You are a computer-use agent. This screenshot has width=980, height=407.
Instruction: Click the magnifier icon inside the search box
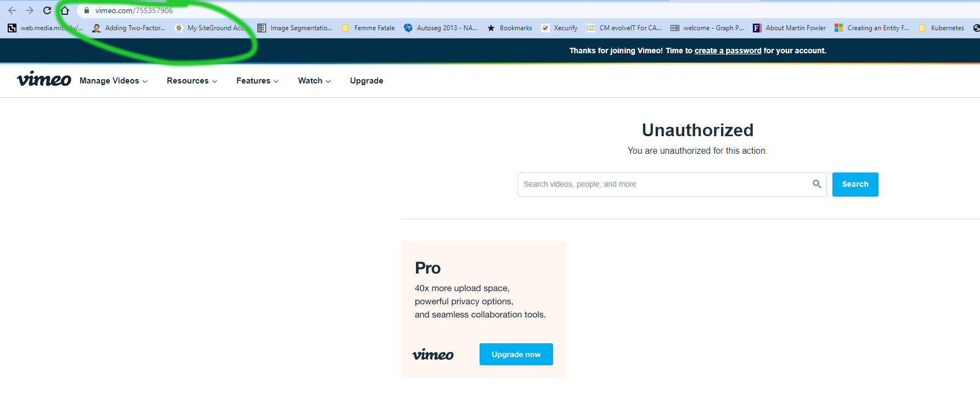pos(817,184)
